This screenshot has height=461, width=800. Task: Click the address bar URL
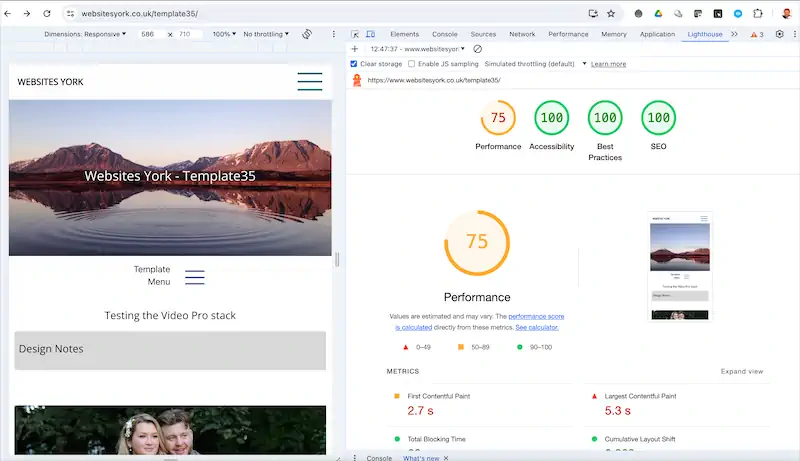point(140,14)
